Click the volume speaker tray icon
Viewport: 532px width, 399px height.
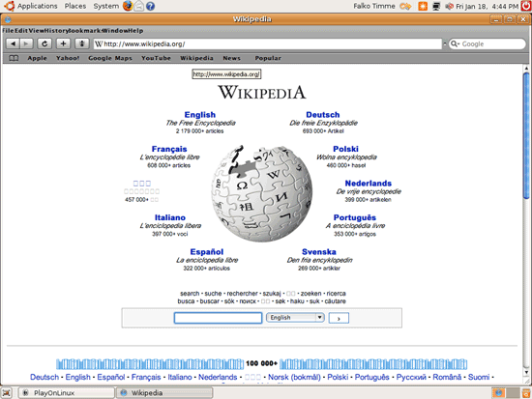[449, 6]
